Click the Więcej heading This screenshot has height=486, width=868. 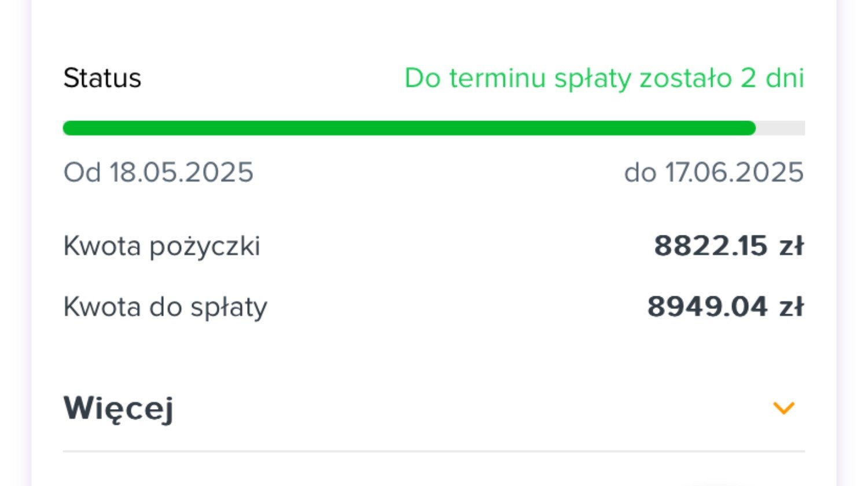pyautogui.click(x=118, y=409)
